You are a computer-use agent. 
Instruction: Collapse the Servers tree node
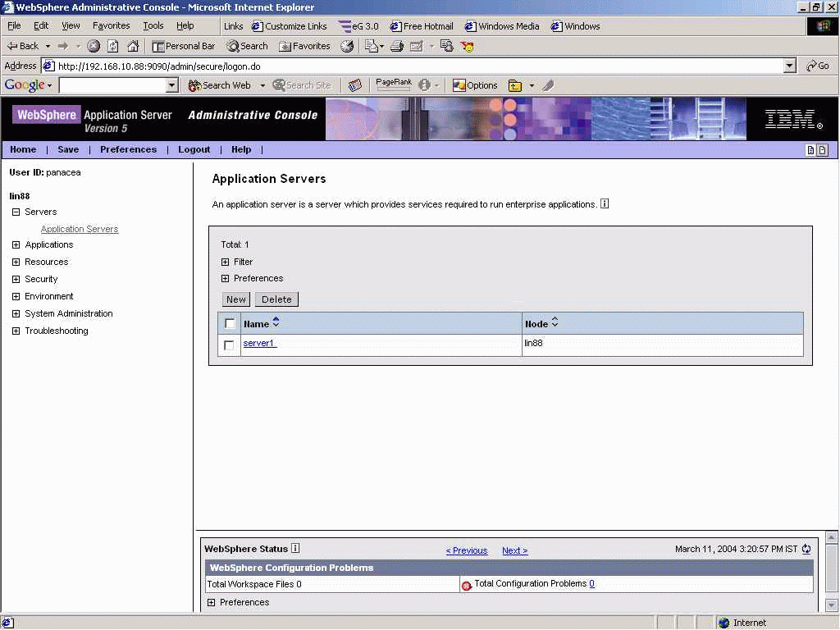tap(16, 212)
